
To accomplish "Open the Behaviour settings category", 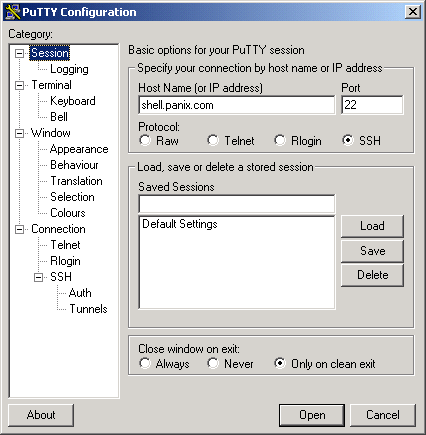I will (74, 165).
